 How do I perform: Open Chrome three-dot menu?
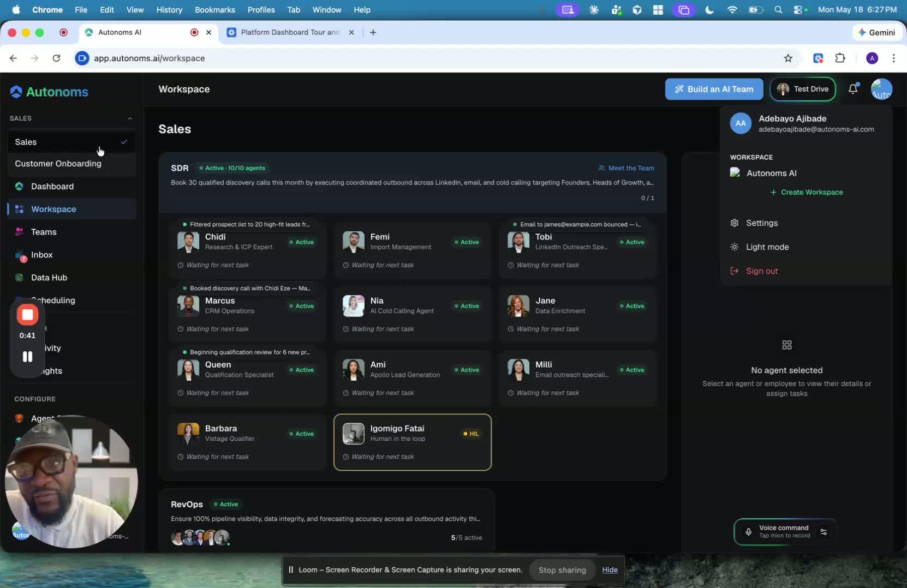click(x=893, y=58)
